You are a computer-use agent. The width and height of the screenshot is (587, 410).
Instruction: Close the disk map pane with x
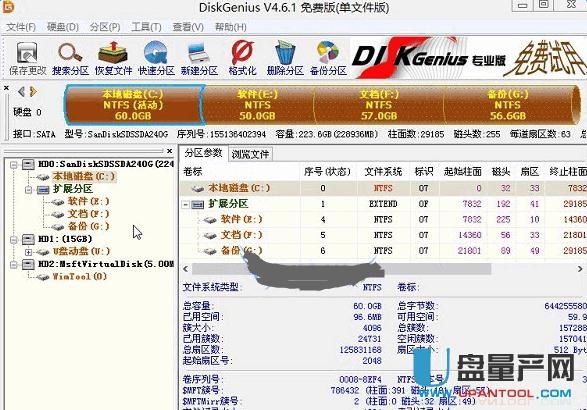point(6,88)
